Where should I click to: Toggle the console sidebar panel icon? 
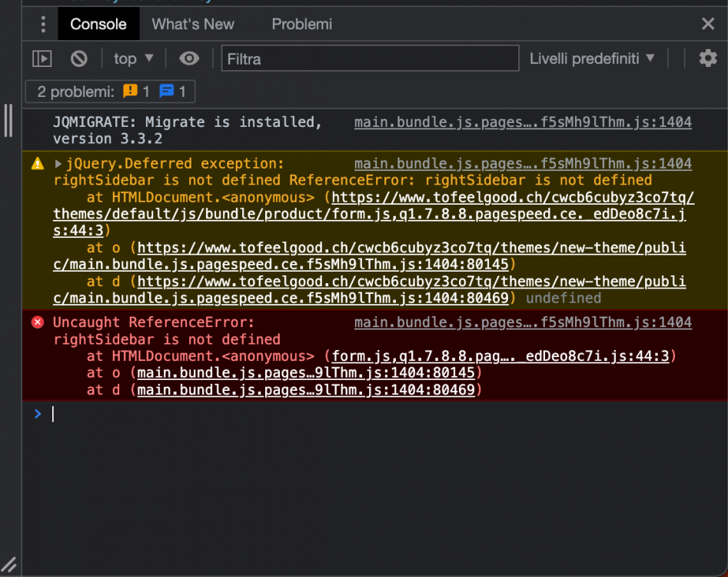click(42, 58)
